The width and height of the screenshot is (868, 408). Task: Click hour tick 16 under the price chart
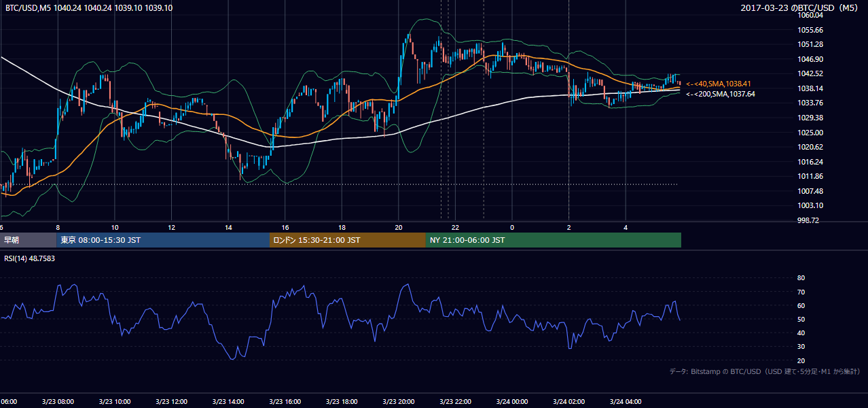(x=285, y=227)
